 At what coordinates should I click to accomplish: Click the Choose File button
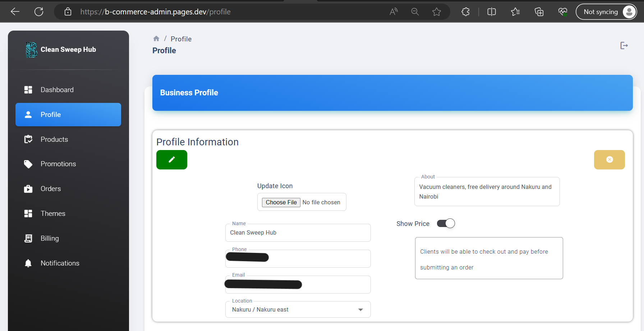click(x=281, y=203)
